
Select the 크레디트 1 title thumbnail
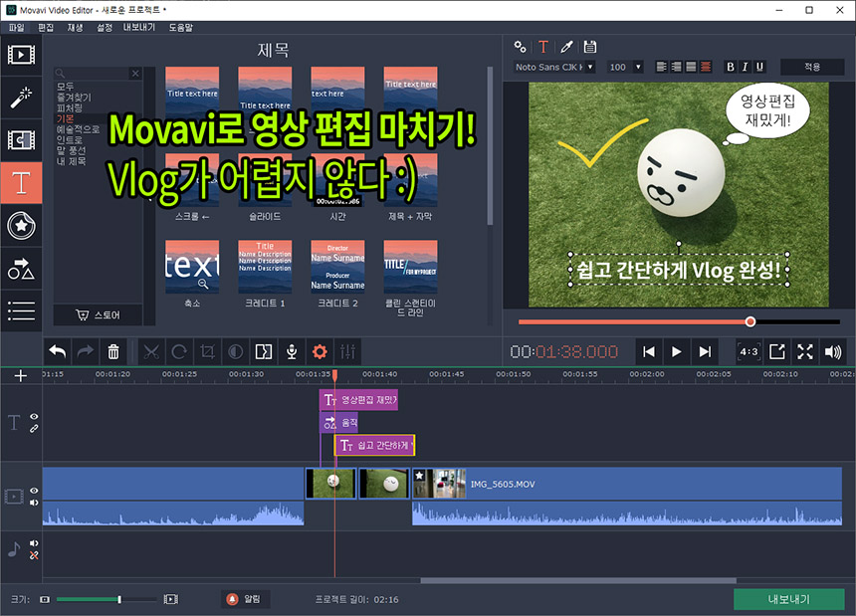pos(265,267)
